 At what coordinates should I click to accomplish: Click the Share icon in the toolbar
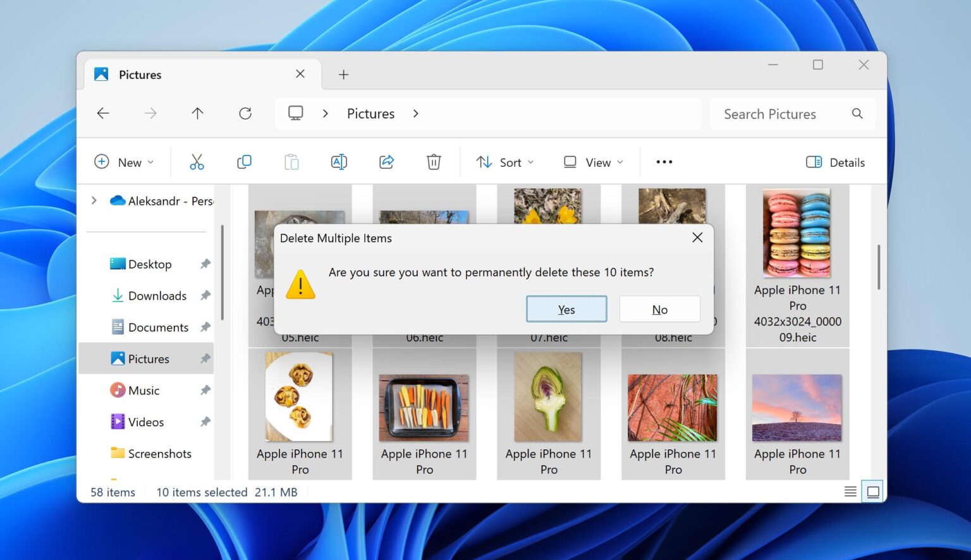point(386,162)
